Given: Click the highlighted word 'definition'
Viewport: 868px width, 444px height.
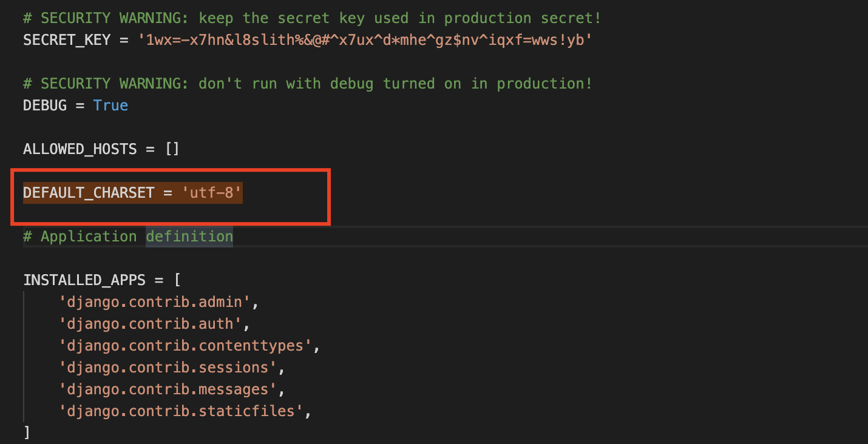Looking at the screenshot, I should 189,237.
